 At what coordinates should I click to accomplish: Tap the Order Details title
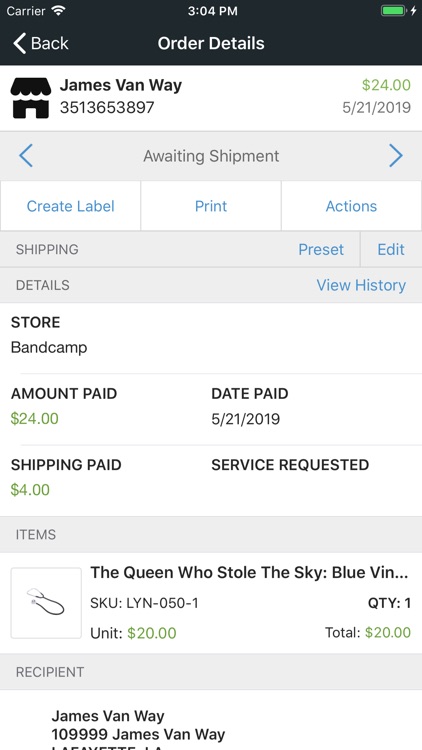[x=211, y=43]
